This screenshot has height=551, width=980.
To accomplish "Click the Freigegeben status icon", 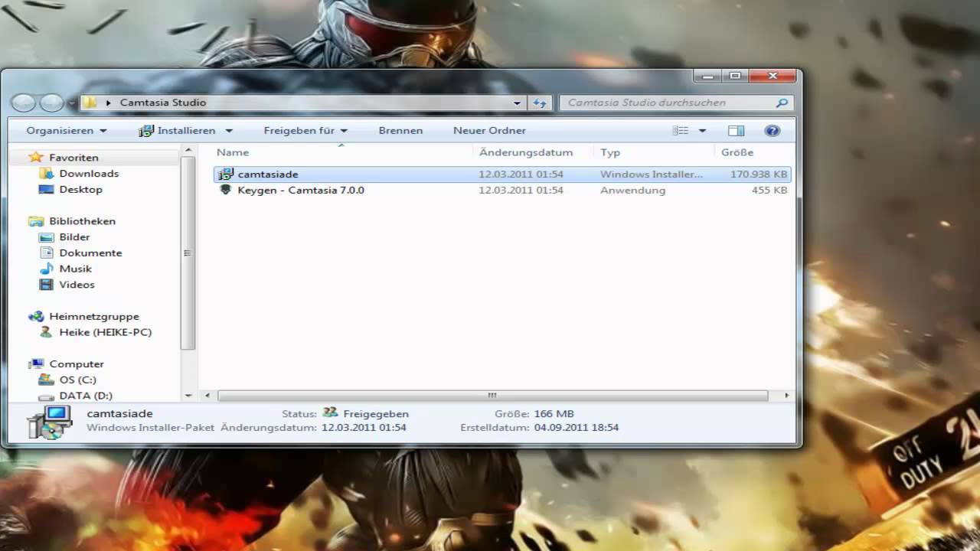I will tap(330, 413).
